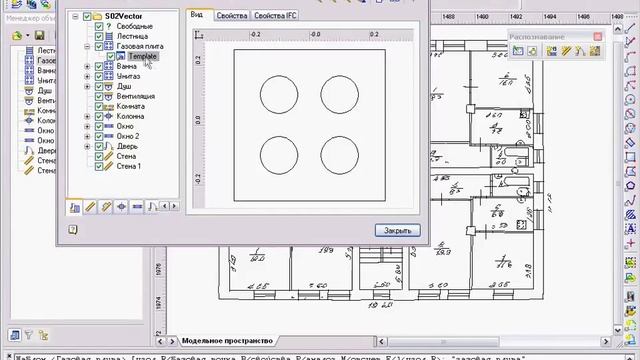The image size is (640, 360).
Task: Click the last icon in Распознавание toolbar
Action: [x=595, y=51]
